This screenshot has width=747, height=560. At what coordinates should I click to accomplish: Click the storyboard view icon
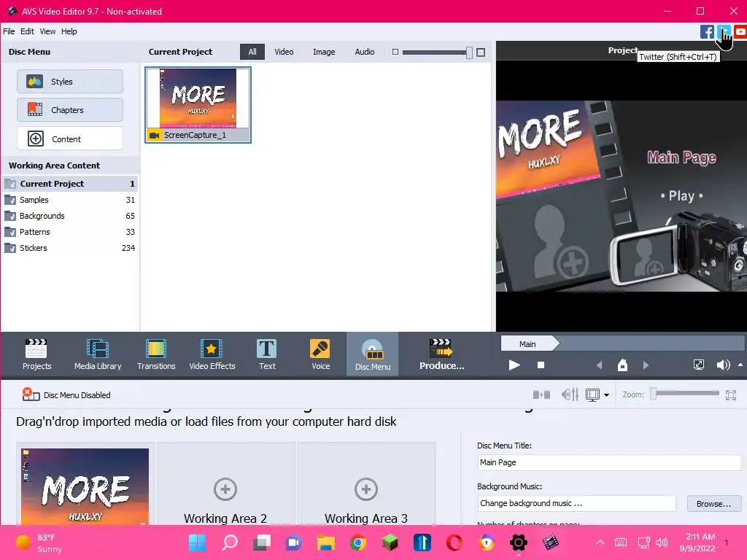click(541, 394)
